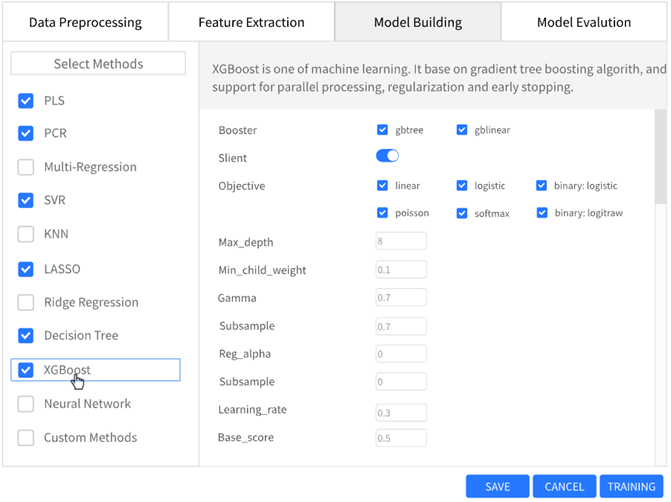Uncheck the PLS method checkbox
The image size is (671, 502).
pyautogui.click(x=26, y=101)
